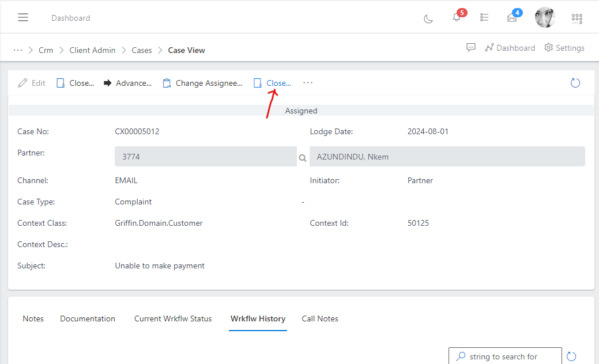Open the task list icon in header
The width and height of the screenshot is (599, 364).
pos(484,18)
